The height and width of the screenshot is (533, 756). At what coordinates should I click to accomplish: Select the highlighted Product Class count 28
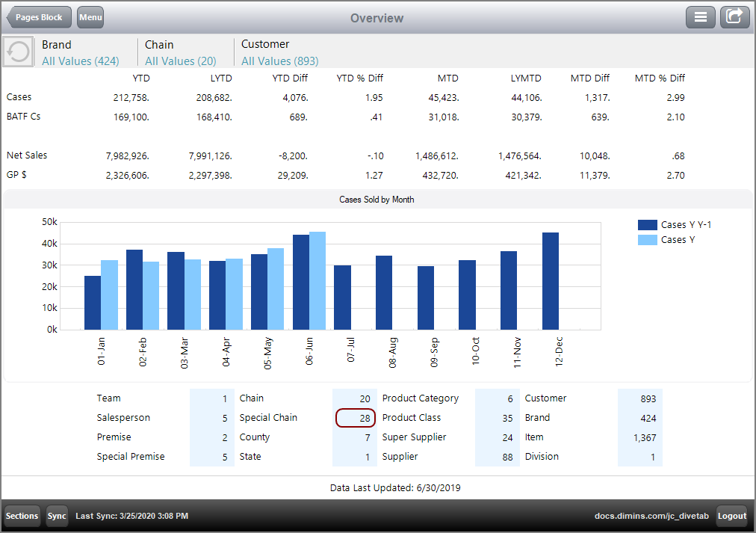(355, 418)
